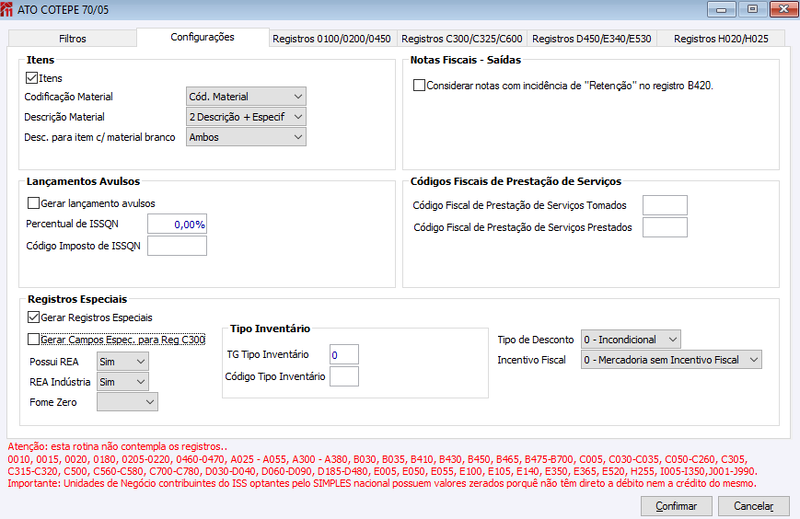Viewport: 800px width, 519px height.
Task: Open the Fome Zero dropdown
Action: tap(128, 402)
